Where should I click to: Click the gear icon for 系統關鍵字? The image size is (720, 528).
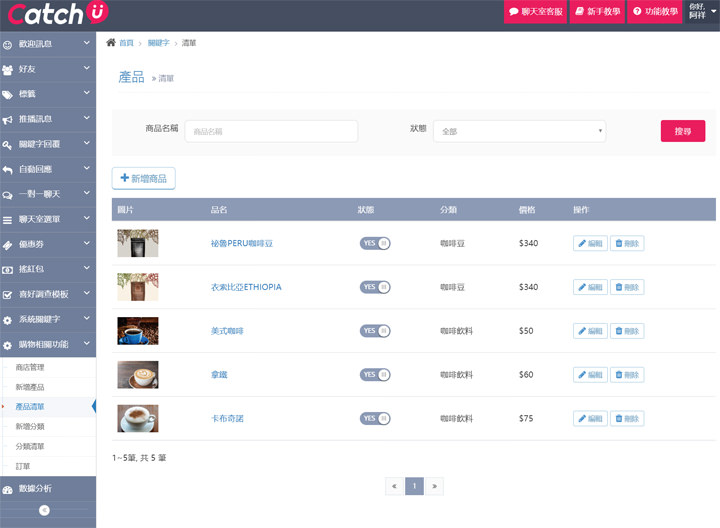point(7,320)
